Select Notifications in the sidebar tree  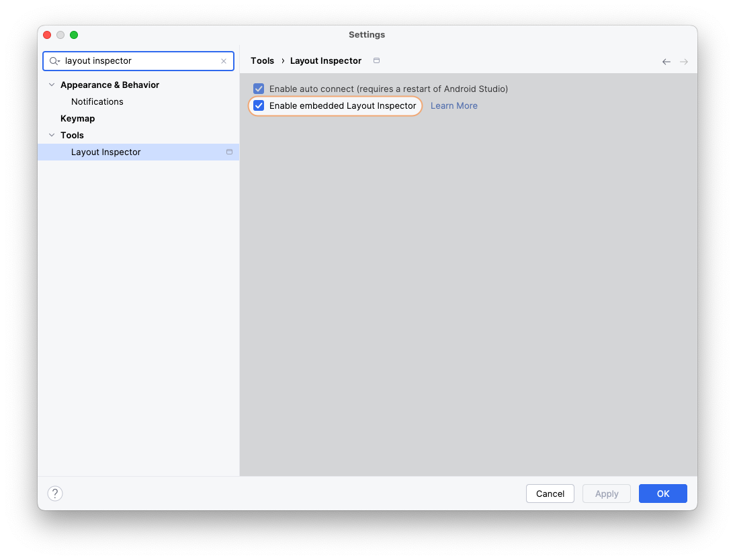[97, 101]
